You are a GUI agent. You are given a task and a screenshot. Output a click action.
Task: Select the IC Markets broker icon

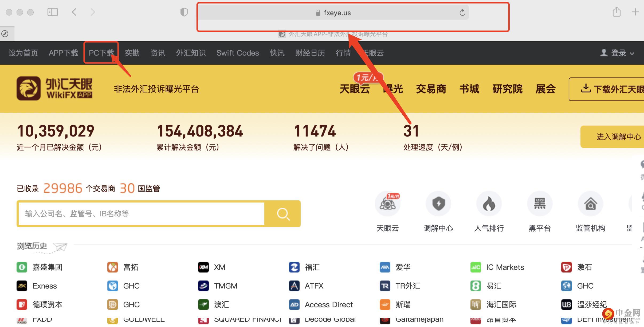click(x=476, y=267)
